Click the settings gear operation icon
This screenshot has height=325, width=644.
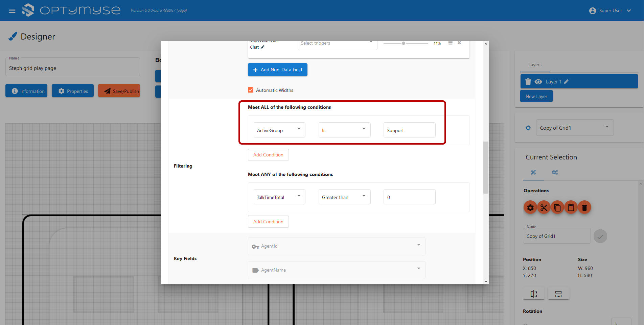point(530,207)
